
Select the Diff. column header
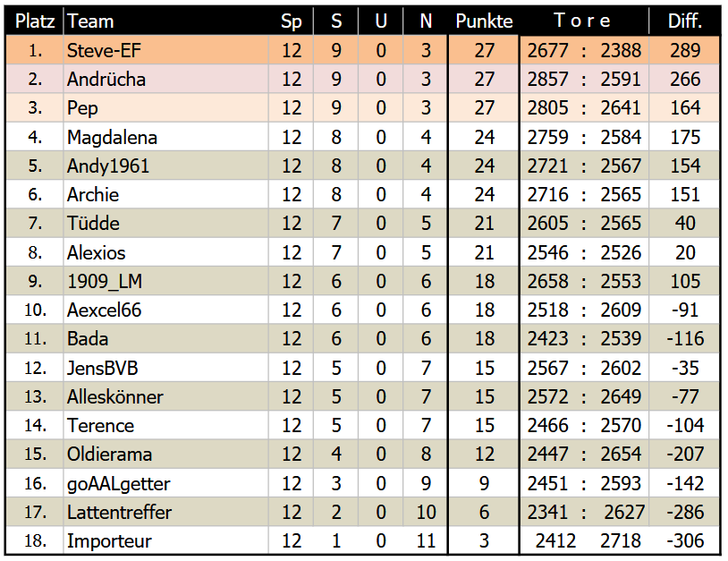[685, 21]
